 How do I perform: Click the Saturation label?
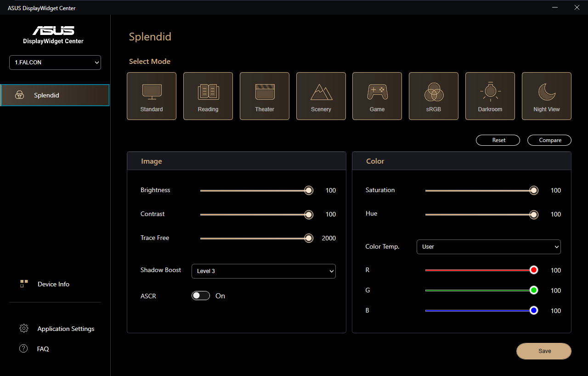[x=380, y=190]
